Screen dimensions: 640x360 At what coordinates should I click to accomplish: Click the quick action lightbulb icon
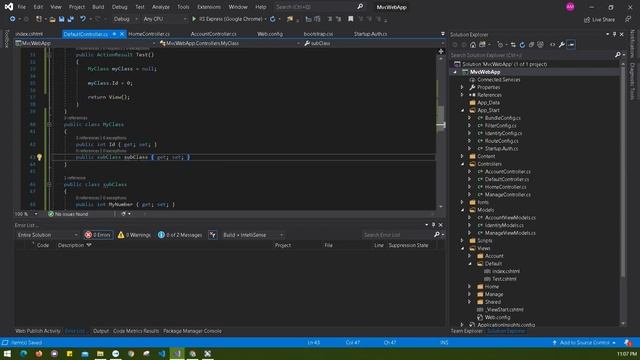click(x=39, y=157)
